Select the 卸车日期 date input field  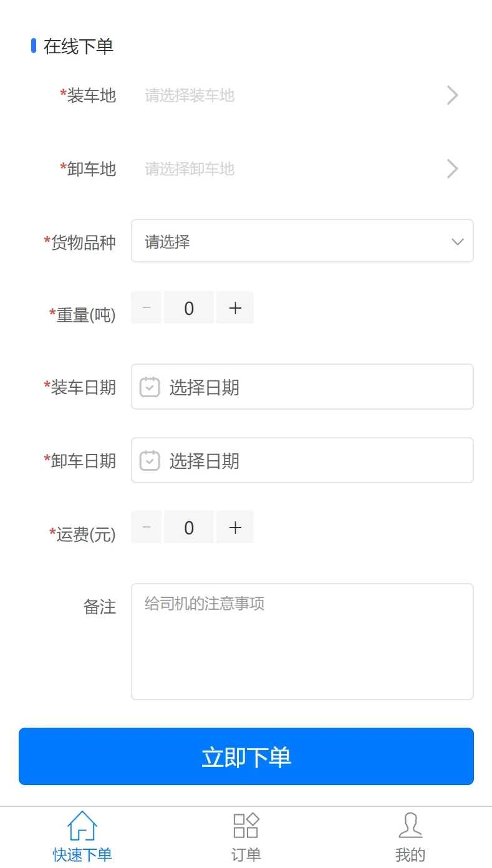pos(302,460)
